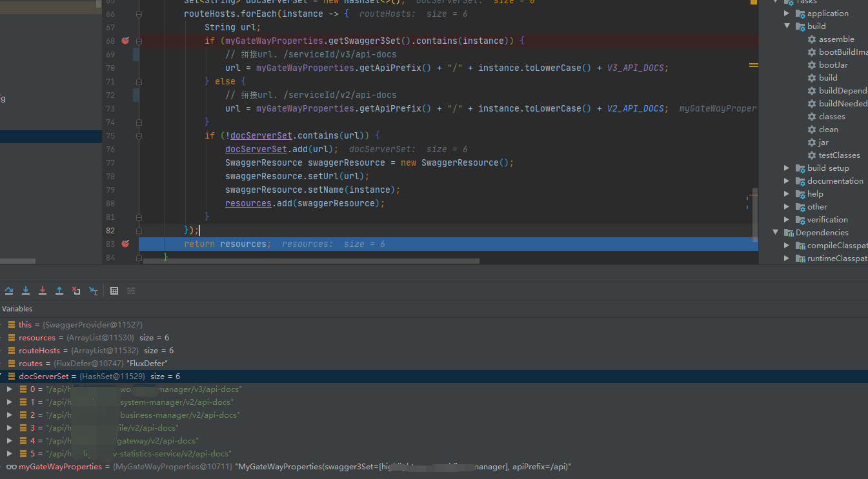
Task: Click the red Force Step Into icon
Action: pyautogui.click(x=43, y=291)
